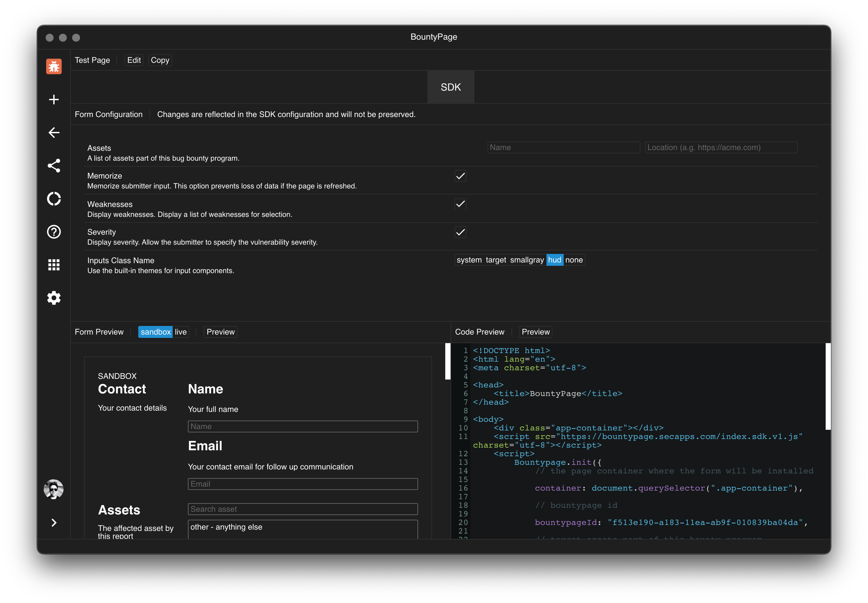Open the share icon in sidebar
The height and width of the screenshot is (603, 868).
[54, 166]
